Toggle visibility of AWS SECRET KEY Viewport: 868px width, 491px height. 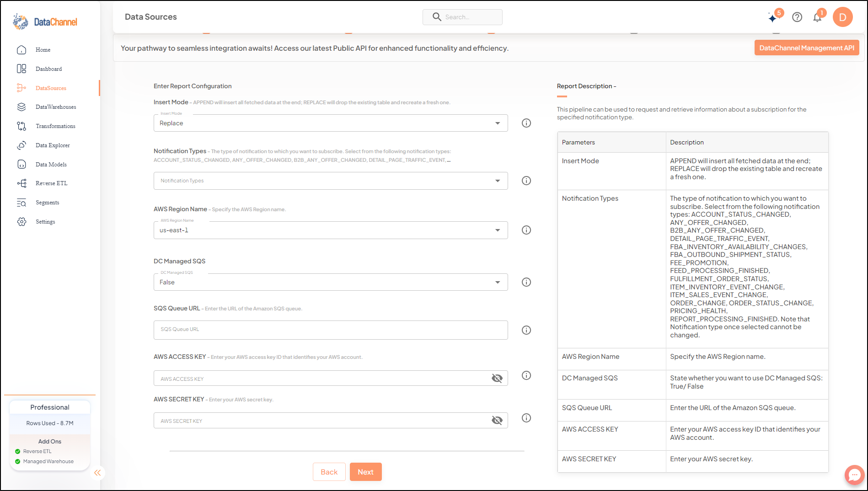tap(497, 420)
